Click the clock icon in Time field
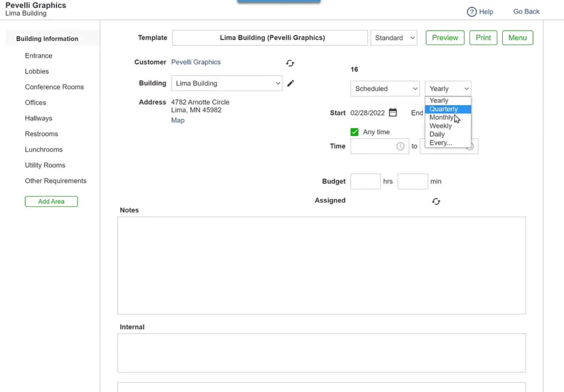The image size is (564, 392). point(400,146)
